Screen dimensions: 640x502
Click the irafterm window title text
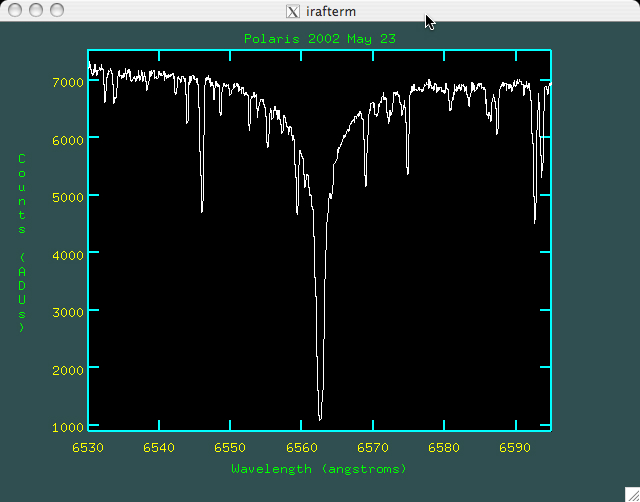tap(331, 11)
